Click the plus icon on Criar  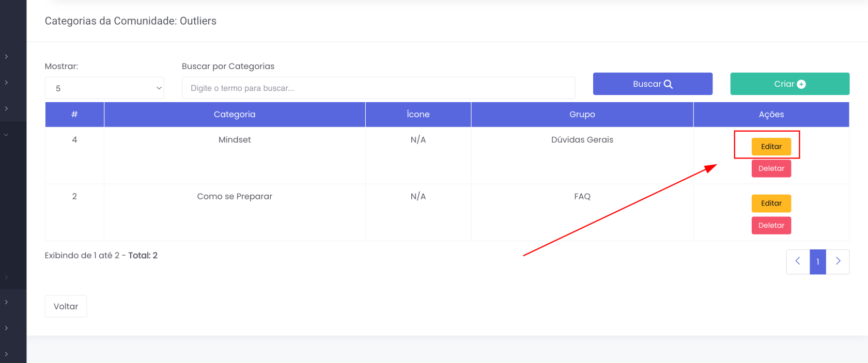[801, 84]
